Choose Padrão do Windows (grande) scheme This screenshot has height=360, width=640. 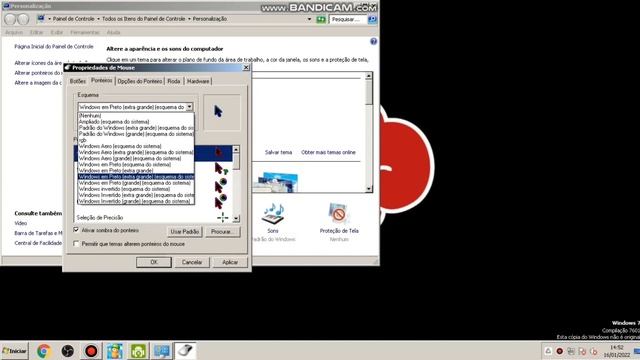(x=136, y=134)
